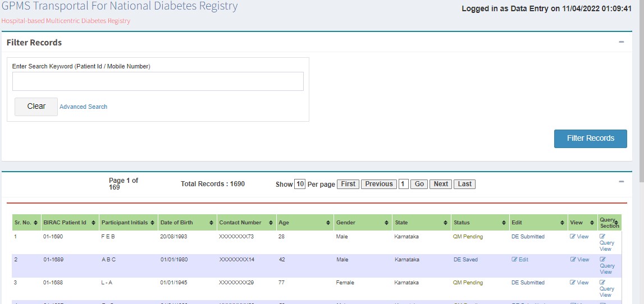Click the sort icon in Status header

click(x=504, y=223)
